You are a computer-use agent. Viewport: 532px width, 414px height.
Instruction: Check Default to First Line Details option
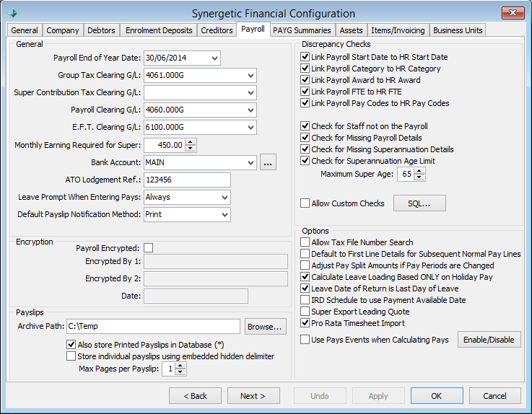(x=305, y=254)
